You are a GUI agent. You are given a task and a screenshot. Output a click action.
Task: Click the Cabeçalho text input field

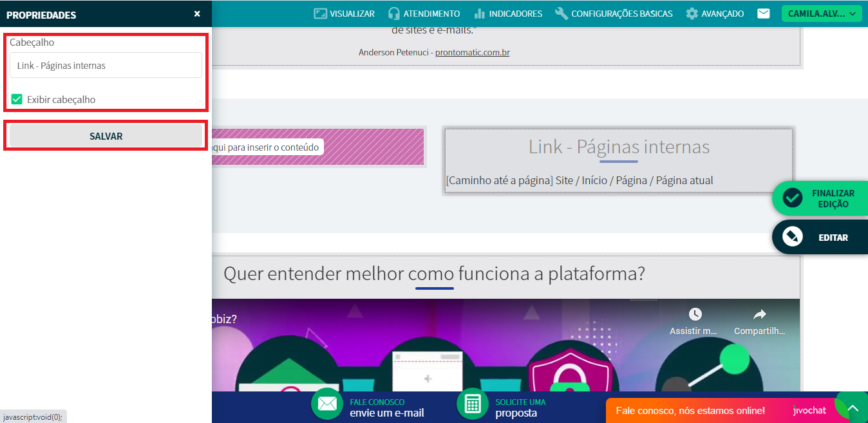click(106, 66)
